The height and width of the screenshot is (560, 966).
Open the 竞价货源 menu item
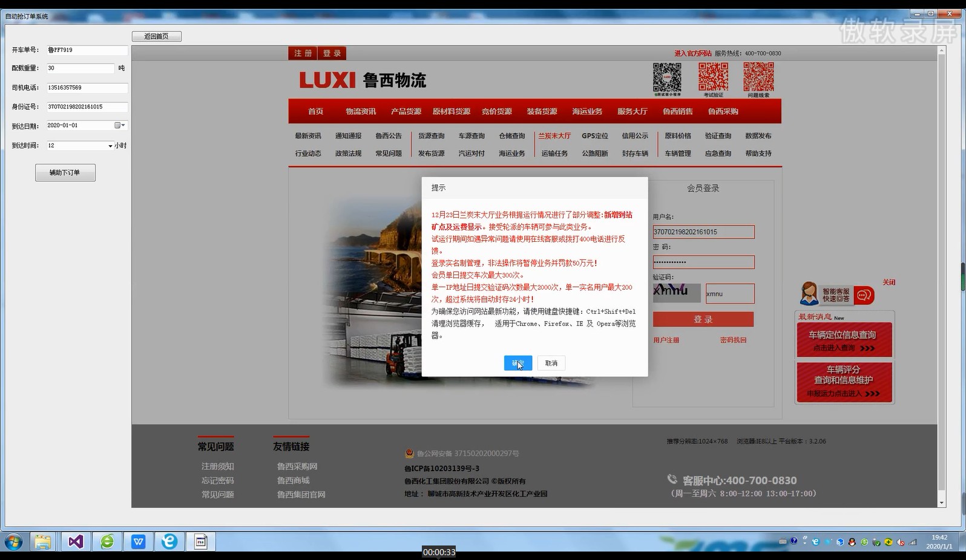coord(497,111)
